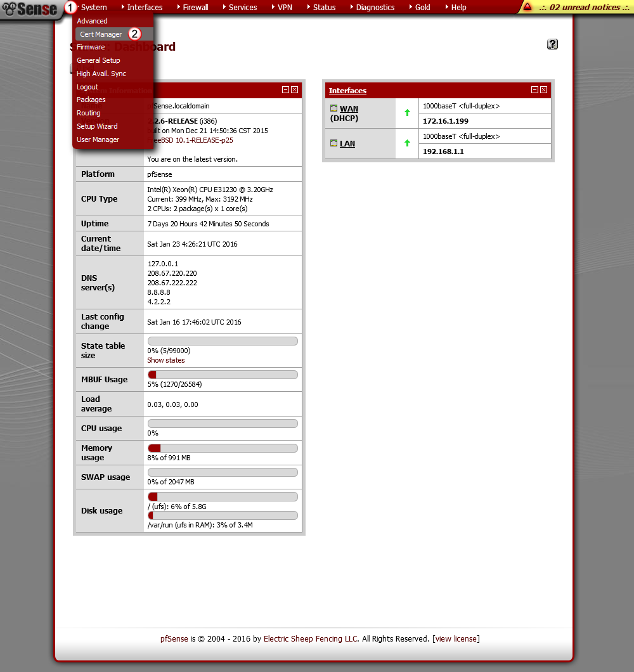Click the Uptime value text
Screen dimensions: 634x672
click(209, 224)
